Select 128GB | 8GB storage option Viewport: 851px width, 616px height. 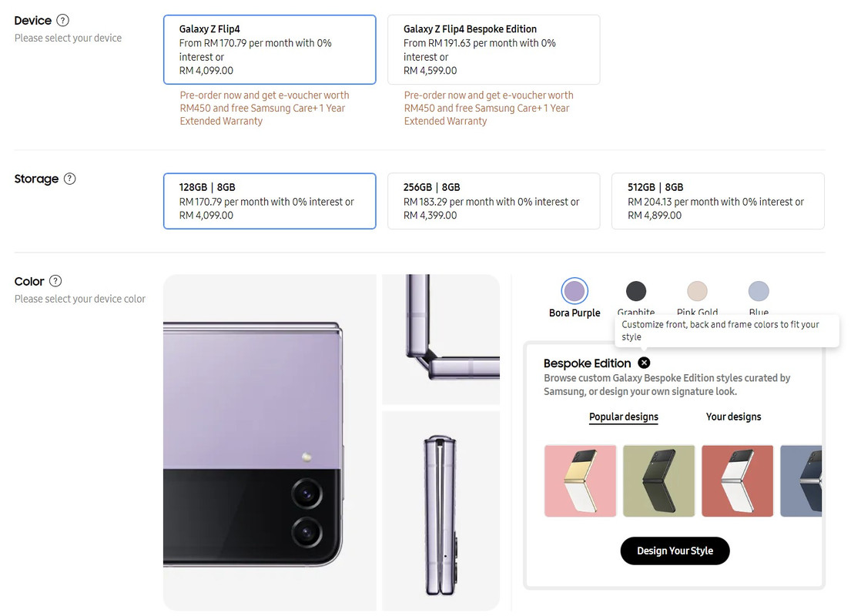point(270,201)
